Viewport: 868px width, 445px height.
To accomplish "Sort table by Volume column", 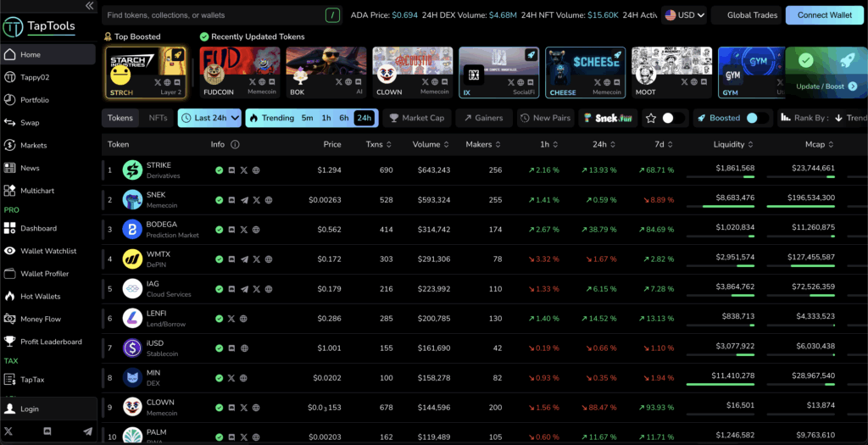I will click(x=430, y=144).
